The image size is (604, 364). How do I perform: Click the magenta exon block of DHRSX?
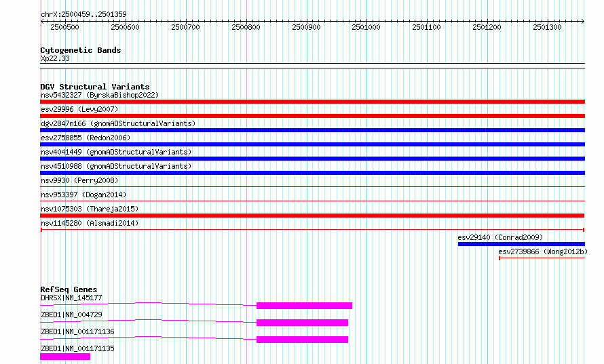point(304,306)
